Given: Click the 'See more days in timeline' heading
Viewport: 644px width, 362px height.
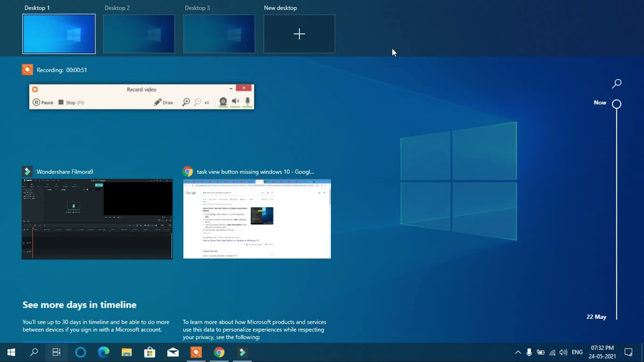Looking at the screenshot, I should [79, 305].
